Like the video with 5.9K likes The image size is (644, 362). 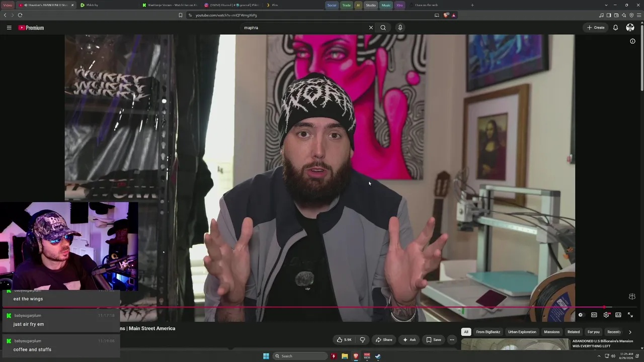pyautogui.click(x=345, y=340)
